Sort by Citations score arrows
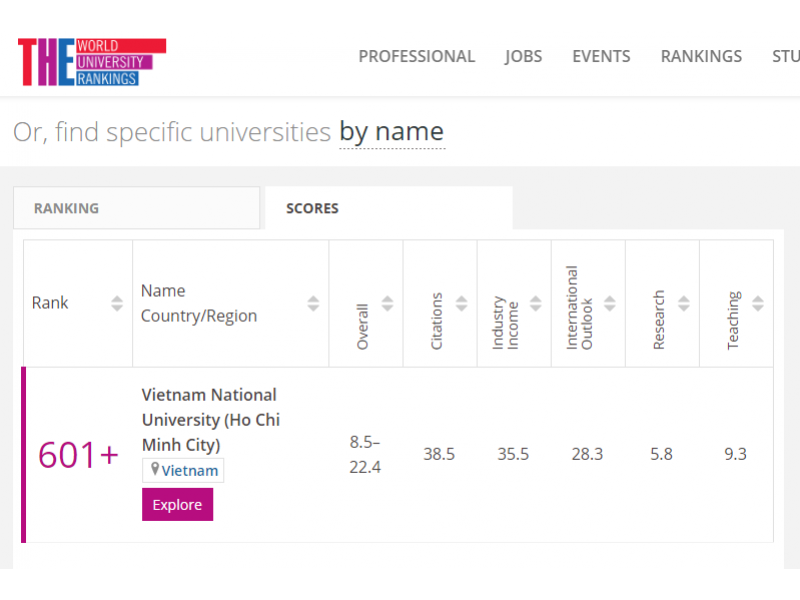This screenshot has width=800, height=600. pyautogui.click(x=461, y=303)
